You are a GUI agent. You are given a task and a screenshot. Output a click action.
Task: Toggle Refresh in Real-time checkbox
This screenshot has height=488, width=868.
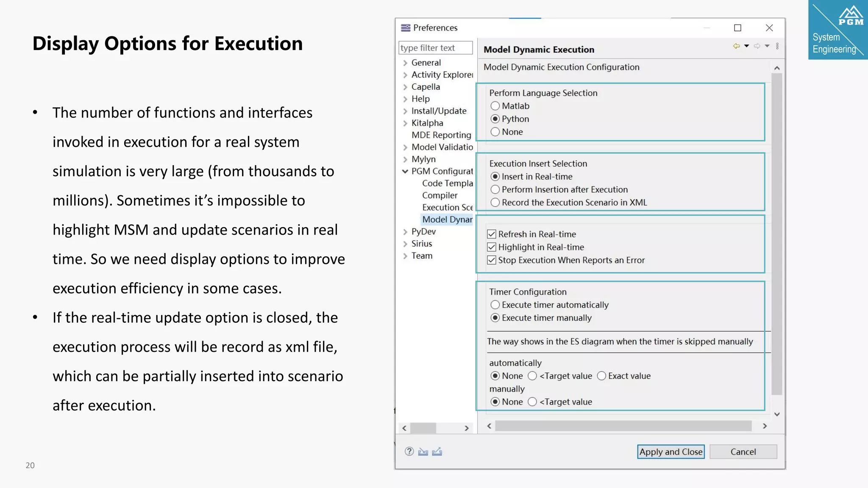tap(492, 234)
